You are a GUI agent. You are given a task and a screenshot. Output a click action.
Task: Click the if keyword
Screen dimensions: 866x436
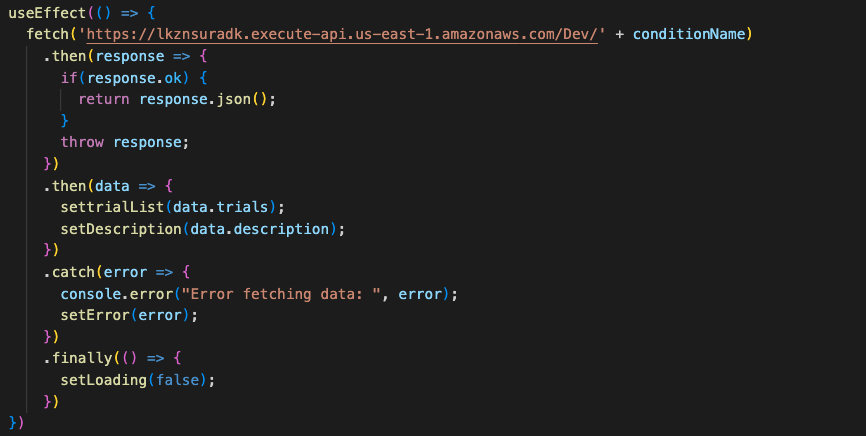(x=69, y=77)
